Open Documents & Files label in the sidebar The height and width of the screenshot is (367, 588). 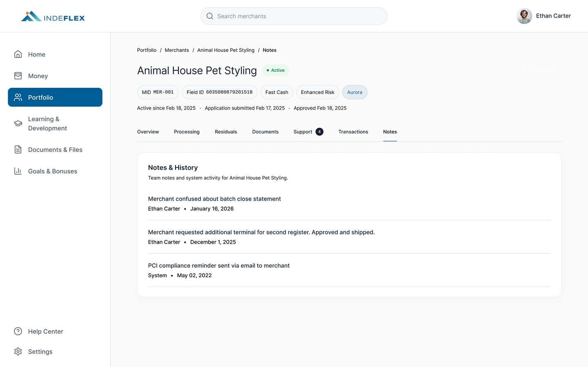point(55,150)
